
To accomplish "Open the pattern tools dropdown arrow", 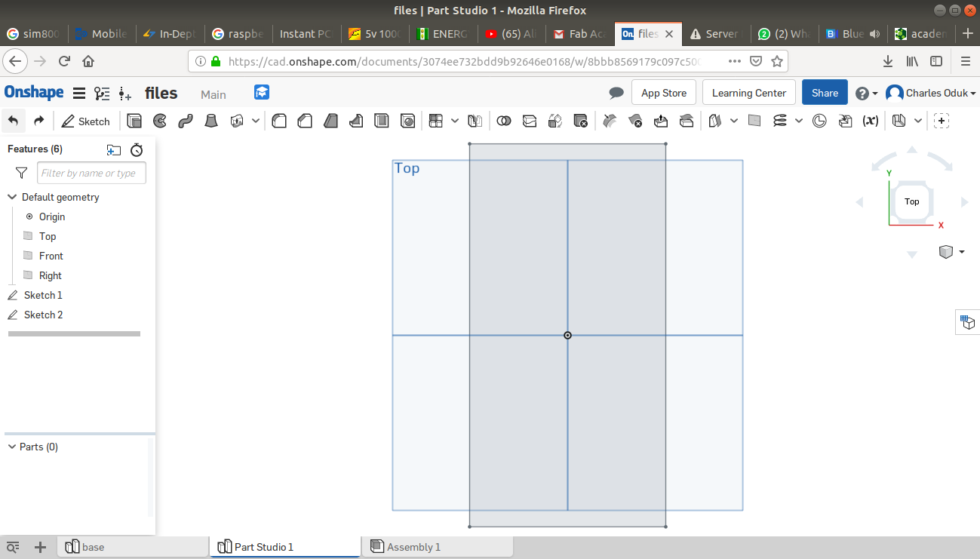I will (454, 121).
